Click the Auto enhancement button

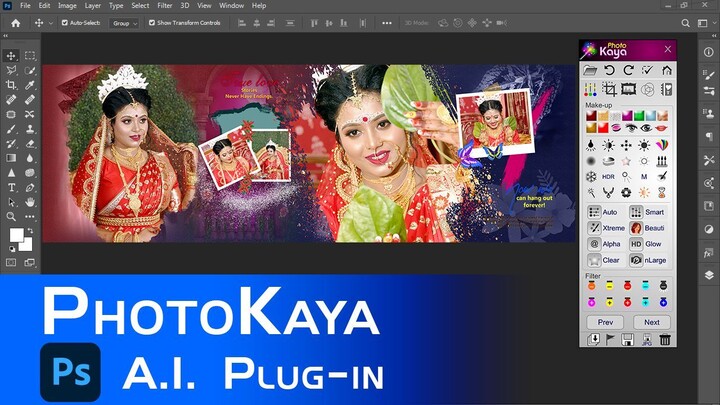pos(604,212)
